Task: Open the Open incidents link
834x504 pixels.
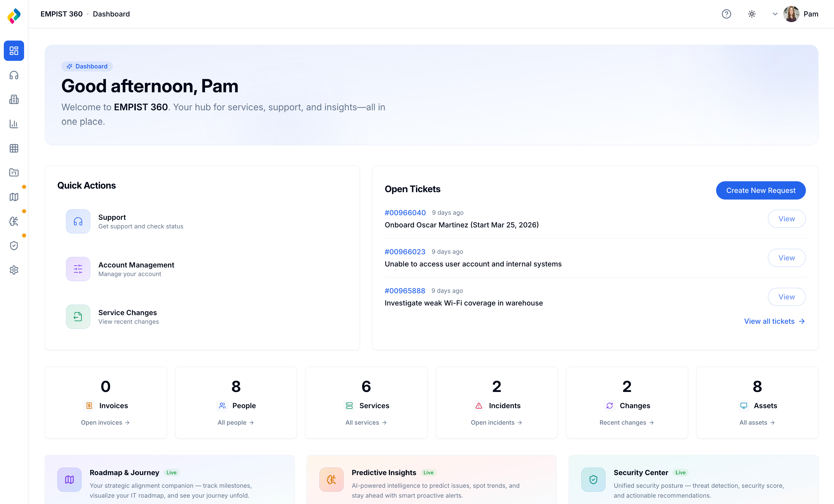Action: click(x=496, y=422)
